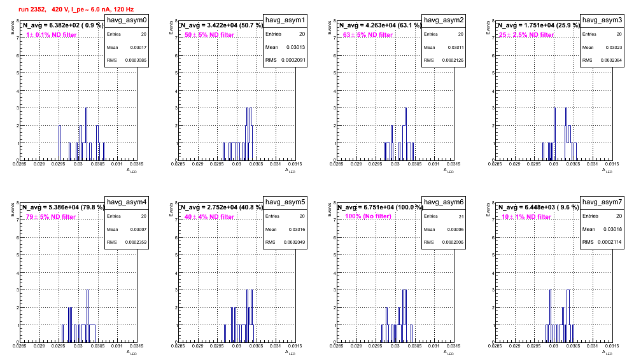
Task: Click N_avg = 4.263e+04 label
Action: tap(380, 25)
